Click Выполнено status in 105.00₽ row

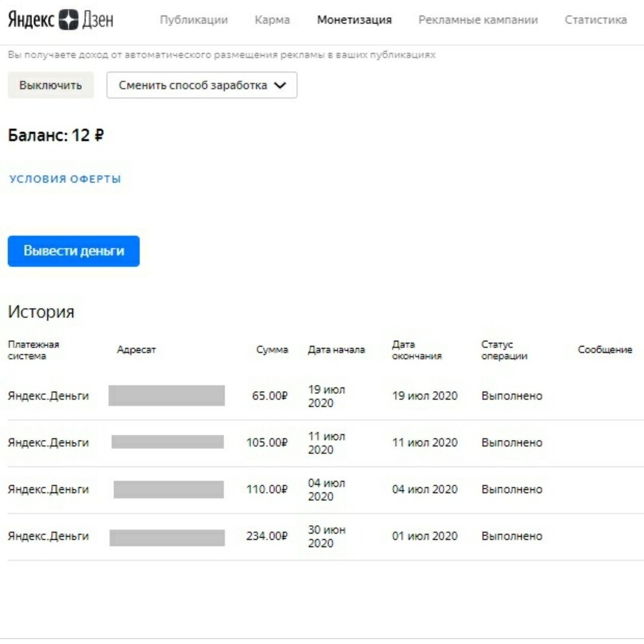512,442
